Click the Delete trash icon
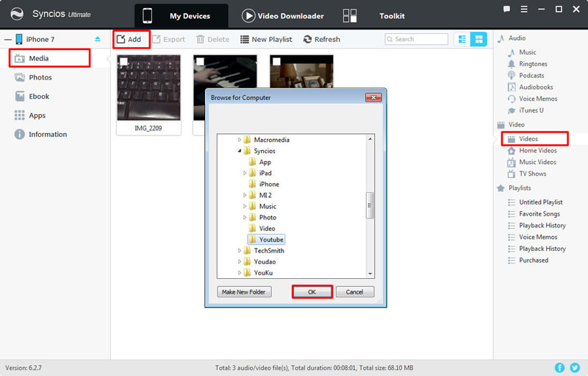 (200, 39)
